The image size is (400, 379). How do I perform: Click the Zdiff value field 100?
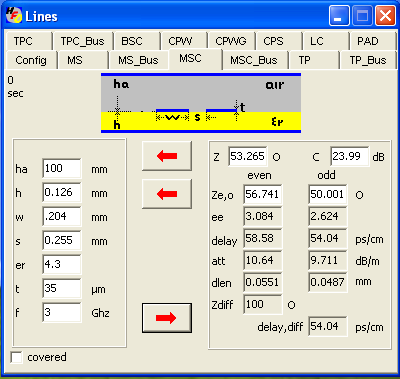(x=263, y=304)
